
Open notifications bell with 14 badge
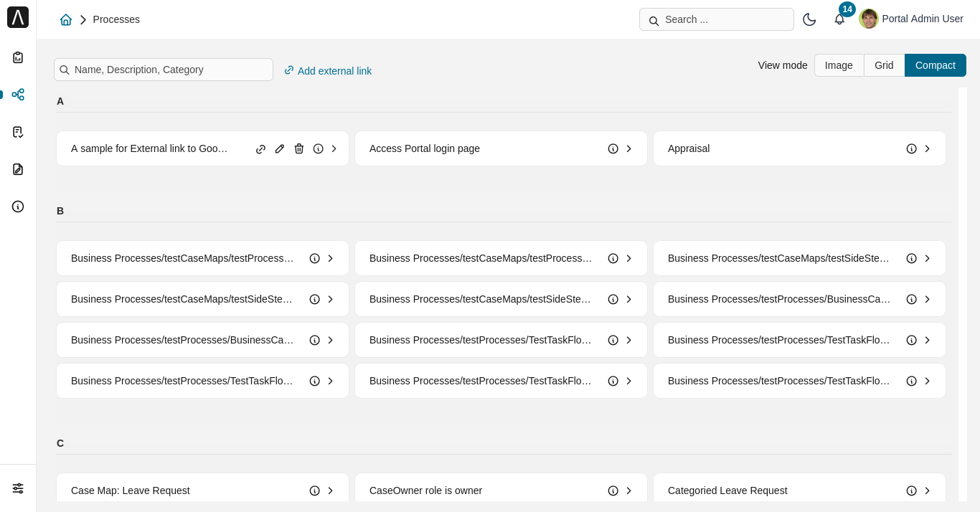[839, 19]
